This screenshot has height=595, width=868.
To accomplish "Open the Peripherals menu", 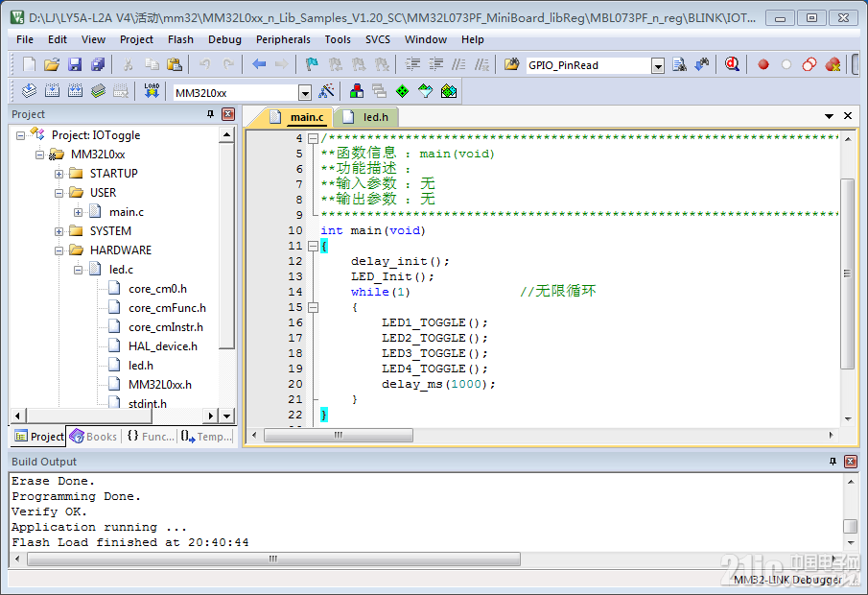I will 283,39.
